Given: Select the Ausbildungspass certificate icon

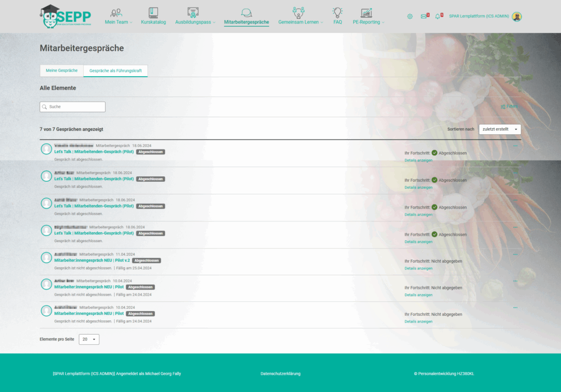Looking at the screenshot, I should pos(193,12).
